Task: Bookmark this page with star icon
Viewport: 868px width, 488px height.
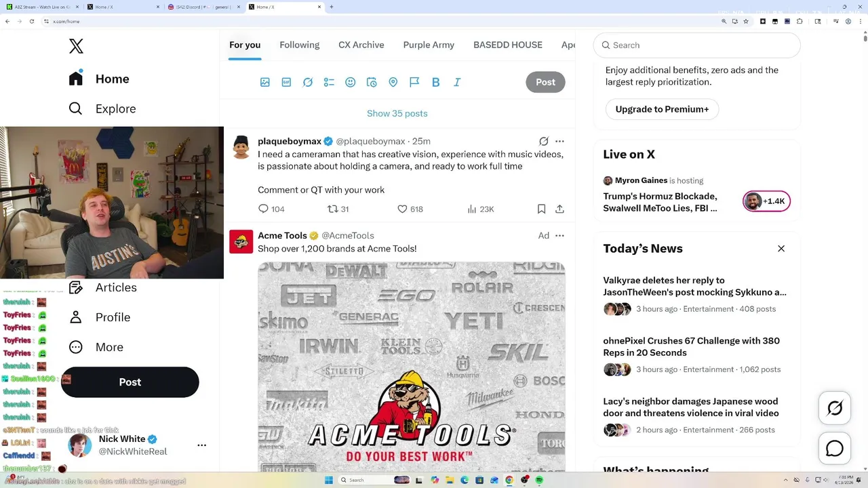Action: [746, 21]
